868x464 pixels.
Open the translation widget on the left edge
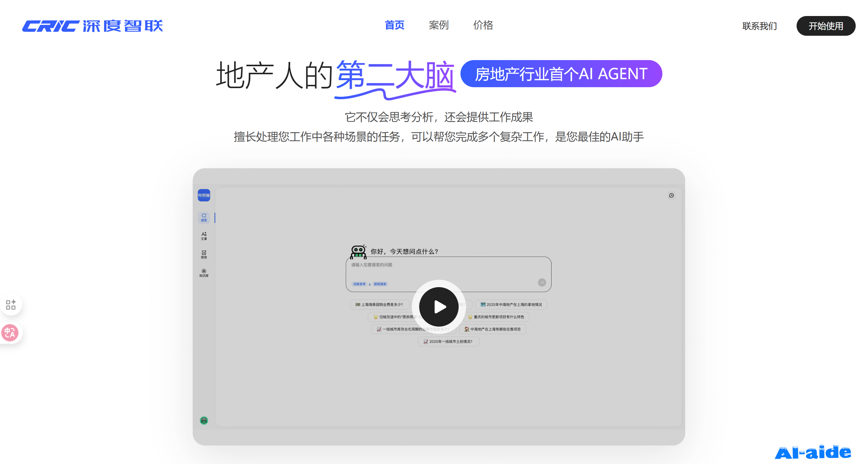pyautogui.click(x=10, y=333)
